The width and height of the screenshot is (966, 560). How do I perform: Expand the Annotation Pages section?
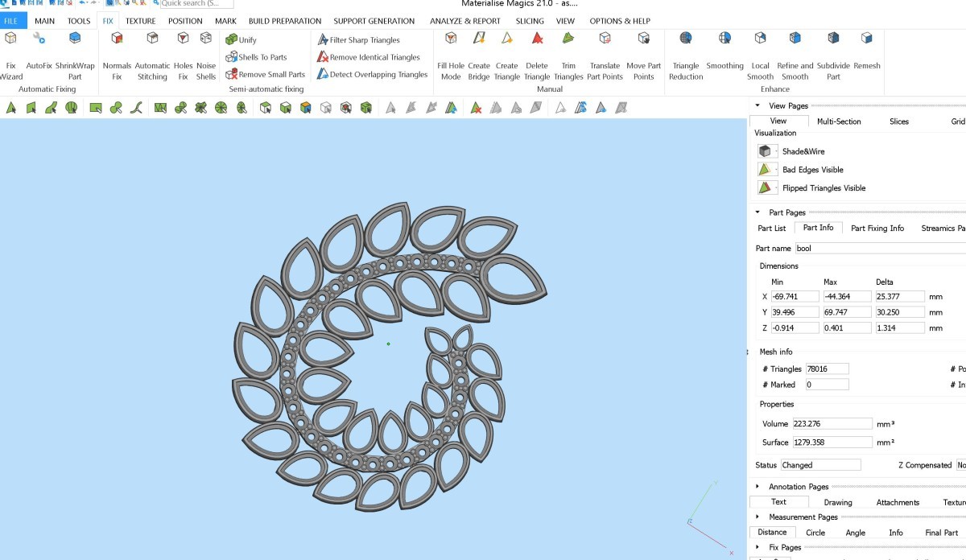[758, 487]
